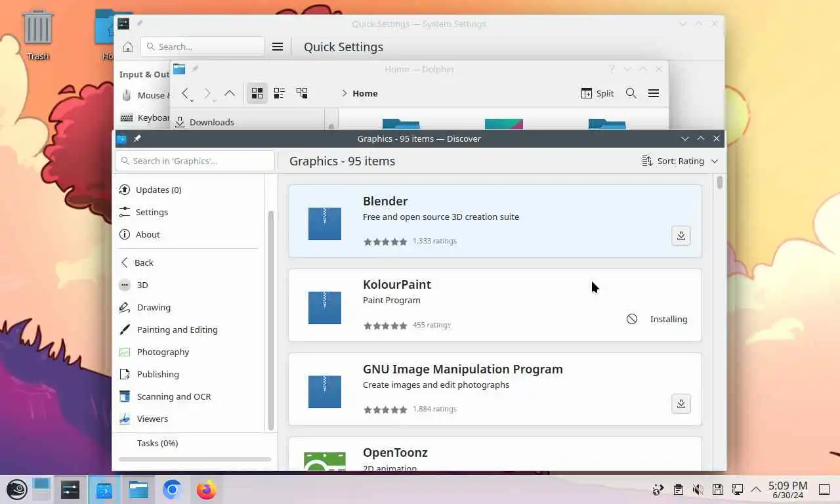Open the Blender app title

click(x=385, y=201)
